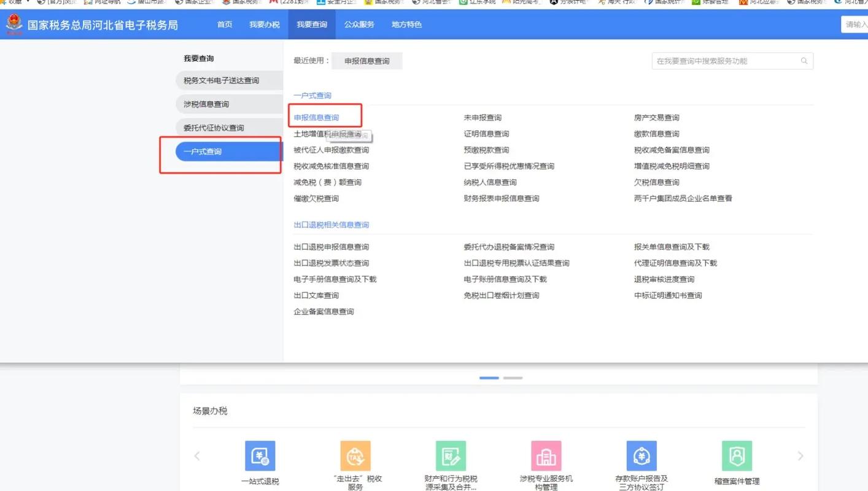The image size is (868, 491).
Task: Click the 涉税专业服务机构管理 icon
Action: pyautogui.click(x=546, y=456)
